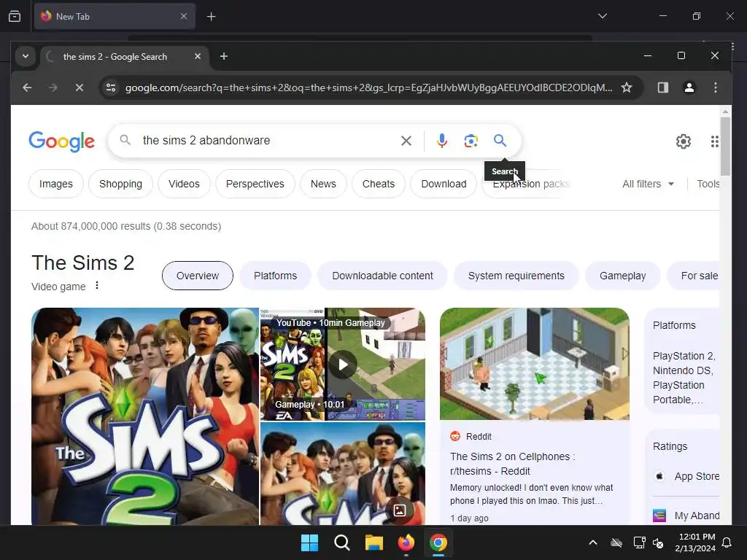
Task: Open more options beside Video game
Action: coord(97,285)
